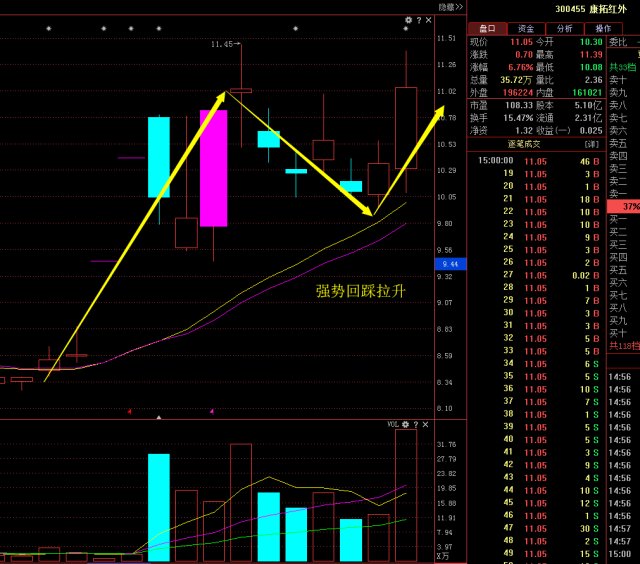
Task: Click the 卖十 order book row
Action: 618,80
